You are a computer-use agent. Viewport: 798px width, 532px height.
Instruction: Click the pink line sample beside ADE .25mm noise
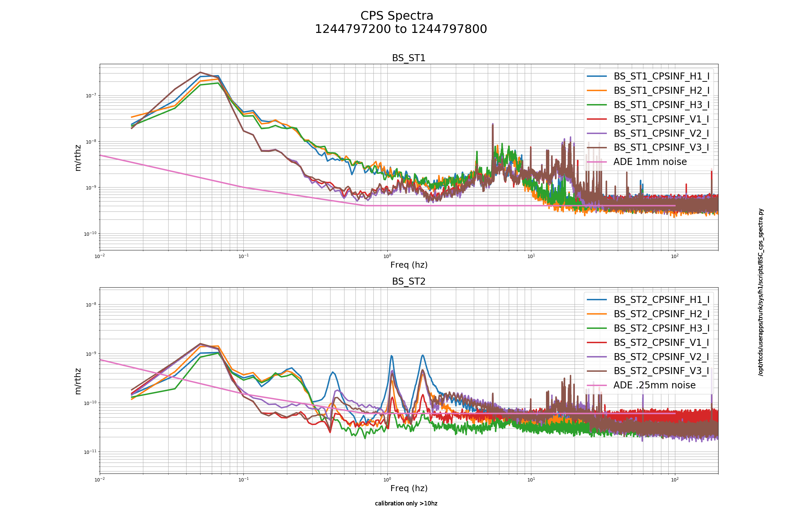coord(597,385)
